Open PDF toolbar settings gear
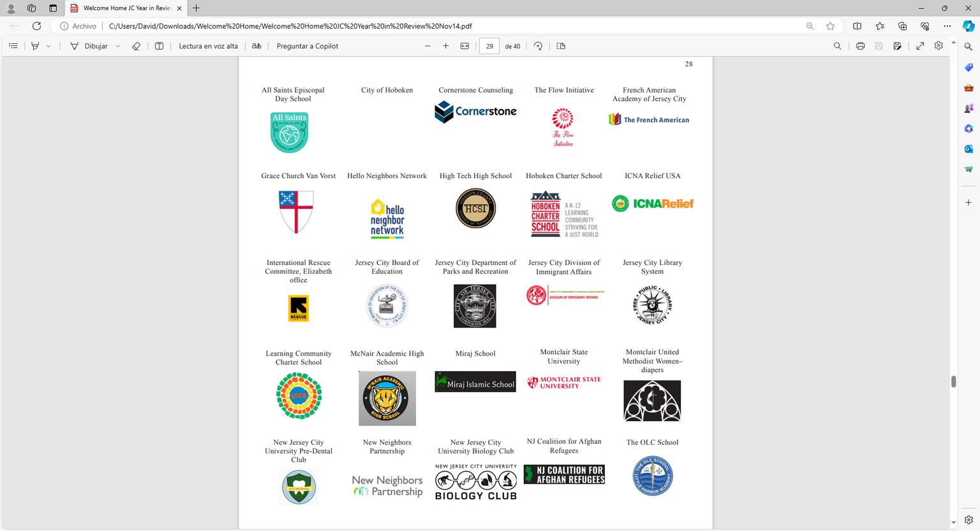The image size is (980, 531). pyautogui.click(x=939, y=46)
